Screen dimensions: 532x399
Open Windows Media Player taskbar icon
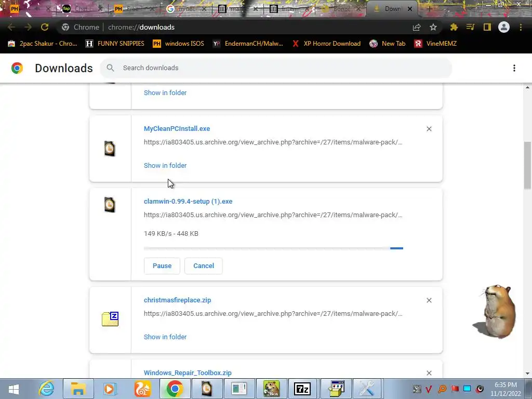pyautogui.click(x=110, y=389)
